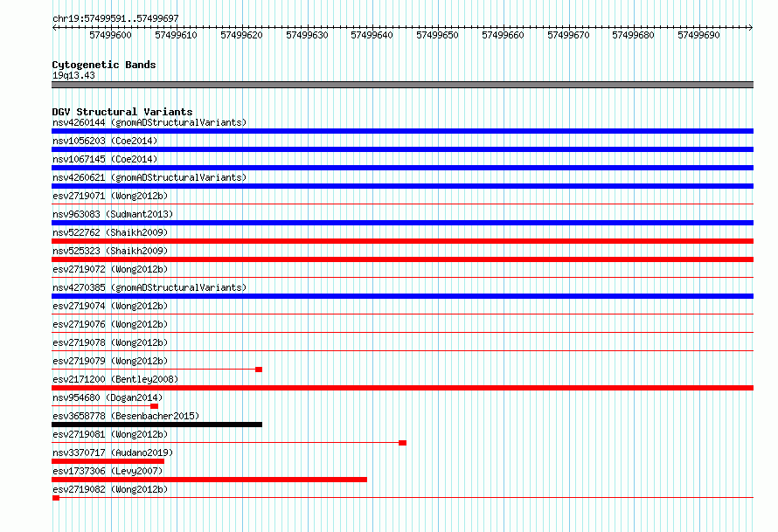The height and width of the screenshot is (532, 778).
Task: Click ruler position 57499600
Action: (x=111, y=35)
